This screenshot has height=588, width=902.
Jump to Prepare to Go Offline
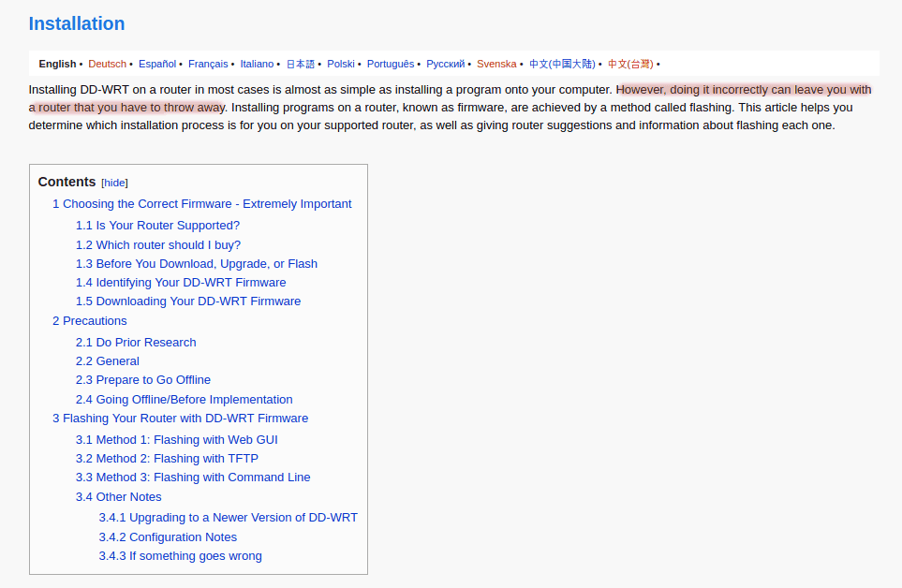[x=143, y=380]
